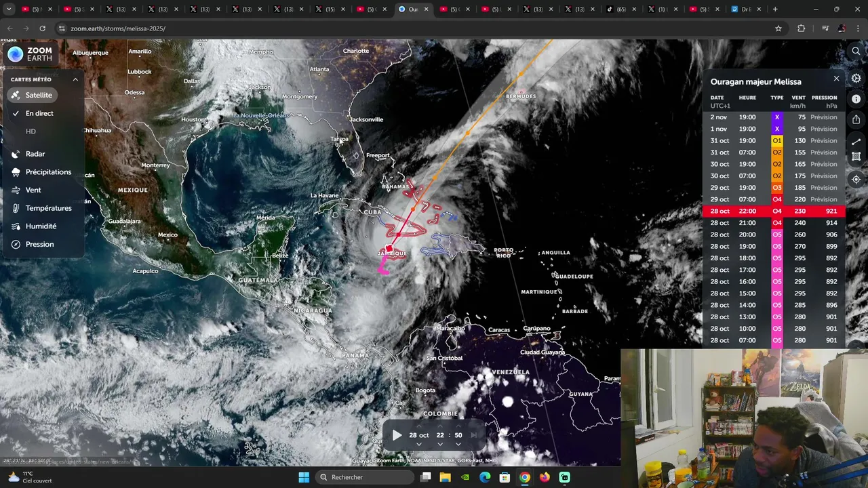
Task: Select the 1 nov 19:00 forecast row
Action: 774,129
